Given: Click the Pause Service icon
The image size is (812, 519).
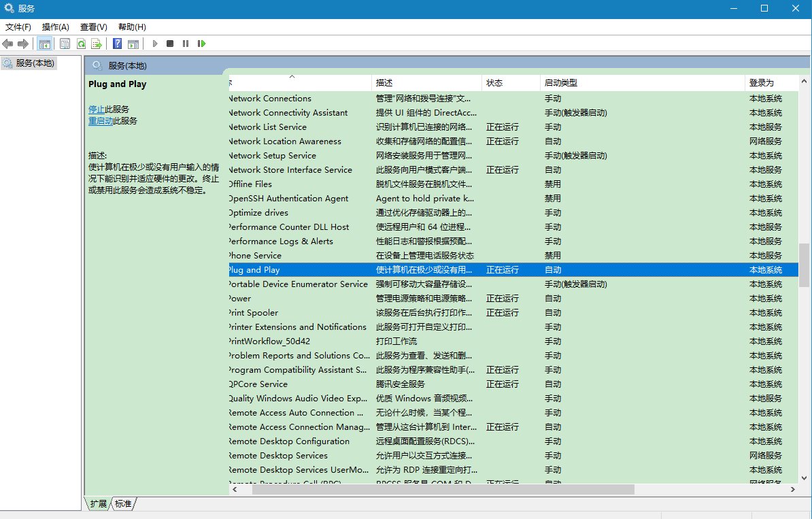Looking at the screenshot, I should (186, 44).
